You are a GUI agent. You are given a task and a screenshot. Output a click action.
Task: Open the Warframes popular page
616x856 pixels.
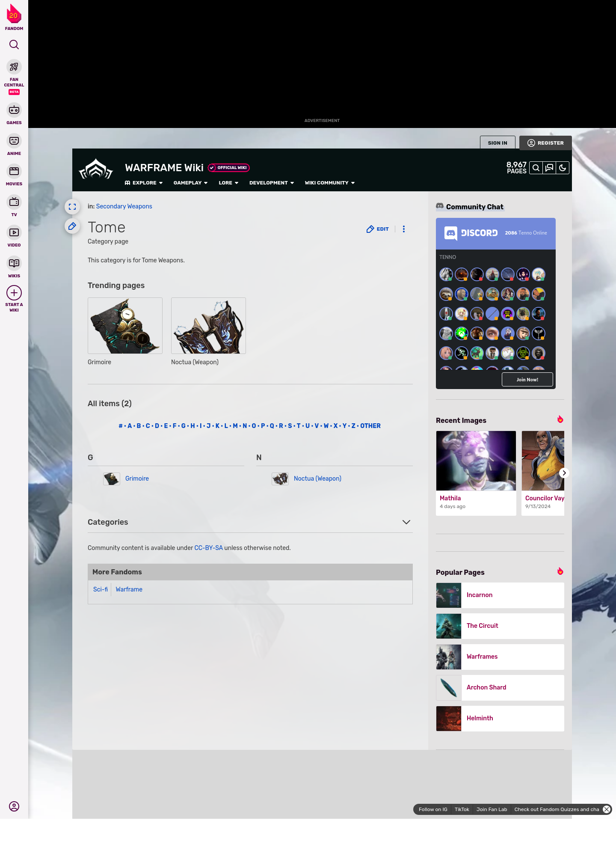point(500,657)
